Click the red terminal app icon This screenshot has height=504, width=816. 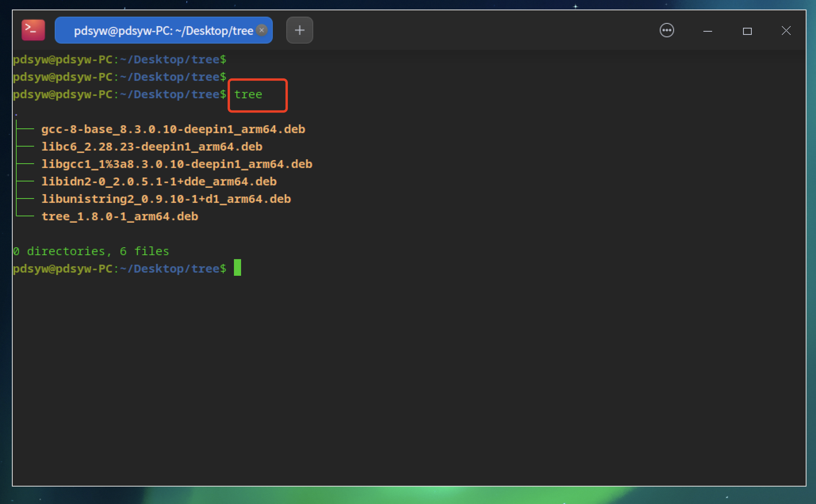point(33,30)
